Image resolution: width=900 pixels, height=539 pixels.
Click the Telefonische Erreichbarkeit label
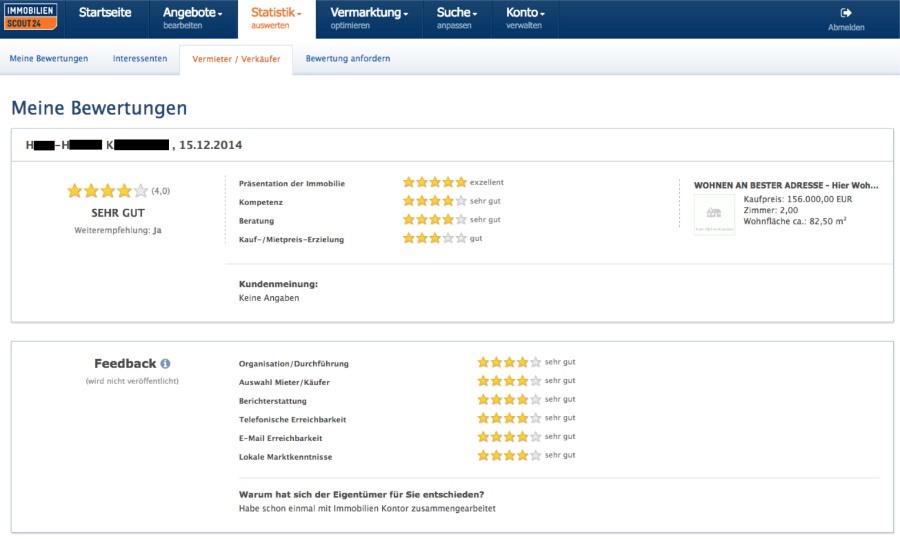pyautogui.click(x=293, y=420)
